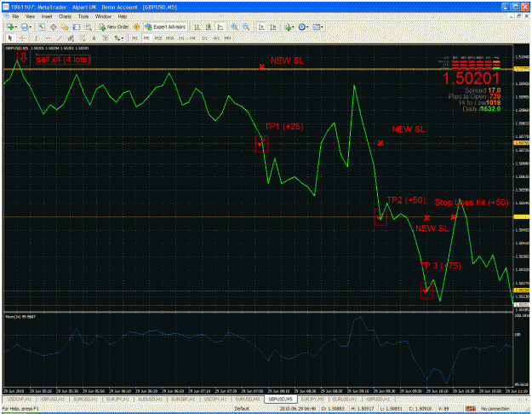The height and width of the screenshot is (414, 532).
Task: Switch chart to Candlesticks mode
Action: tap(209, 26)
